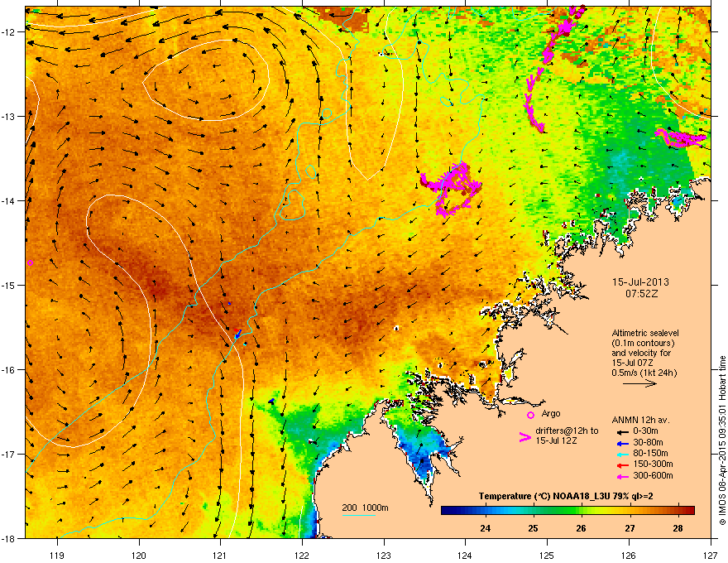
Task: Click colorbar tick label 26
Action: [x=582, y=528]
